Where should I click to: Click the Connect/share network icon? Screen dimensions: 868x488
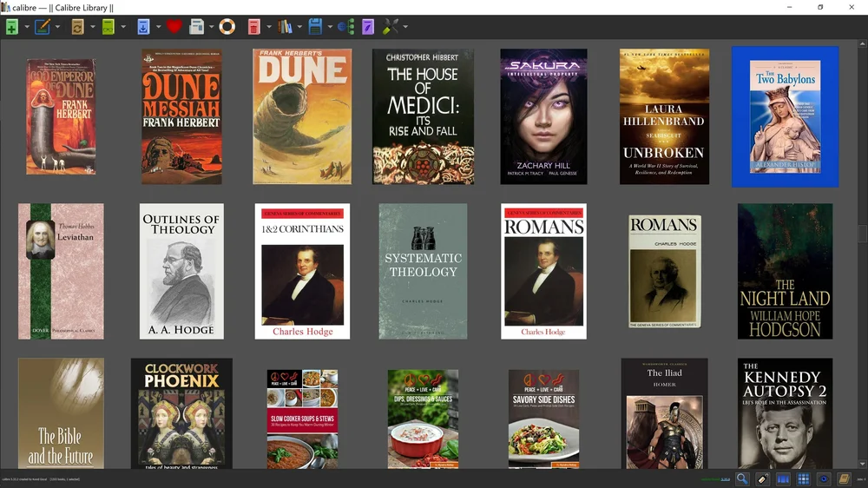point(345,27)
